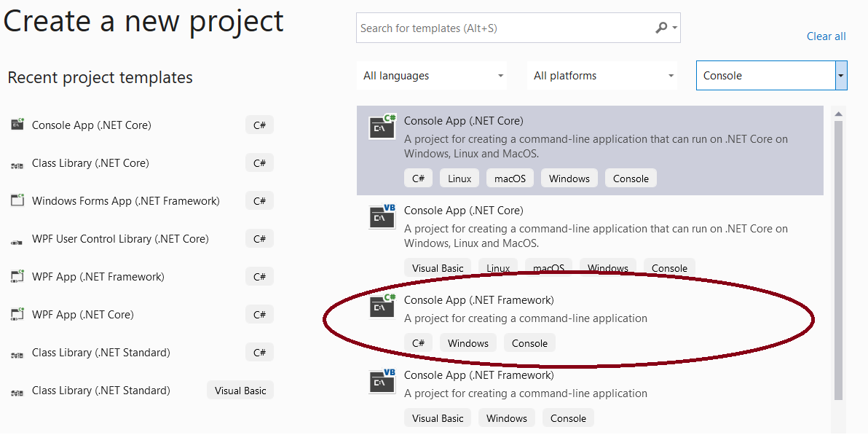868x435 pixels.
Task: Choose VB Console App (.NET Framework) template title
Action: pyautogui.click(x=479, y=375)
